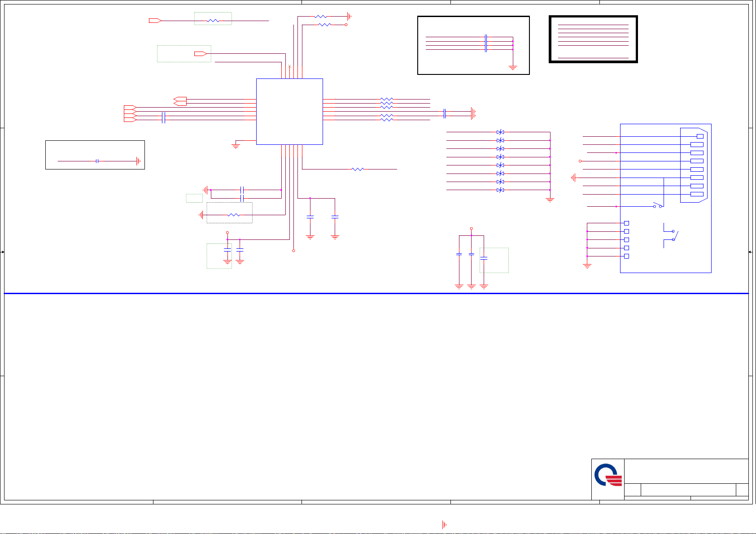756x534 pixels.
Task: Click the off-page port at the top-left resistor line
Action: pos(155,21)
